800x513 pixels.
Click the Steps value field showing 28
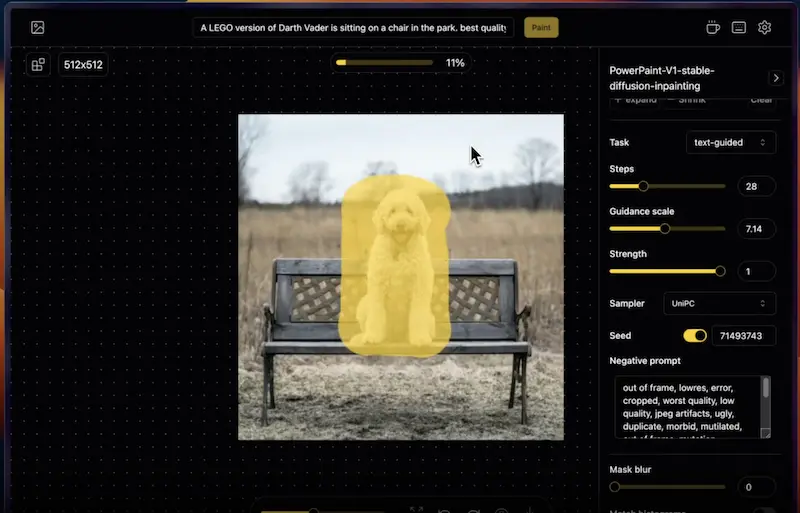757,186
